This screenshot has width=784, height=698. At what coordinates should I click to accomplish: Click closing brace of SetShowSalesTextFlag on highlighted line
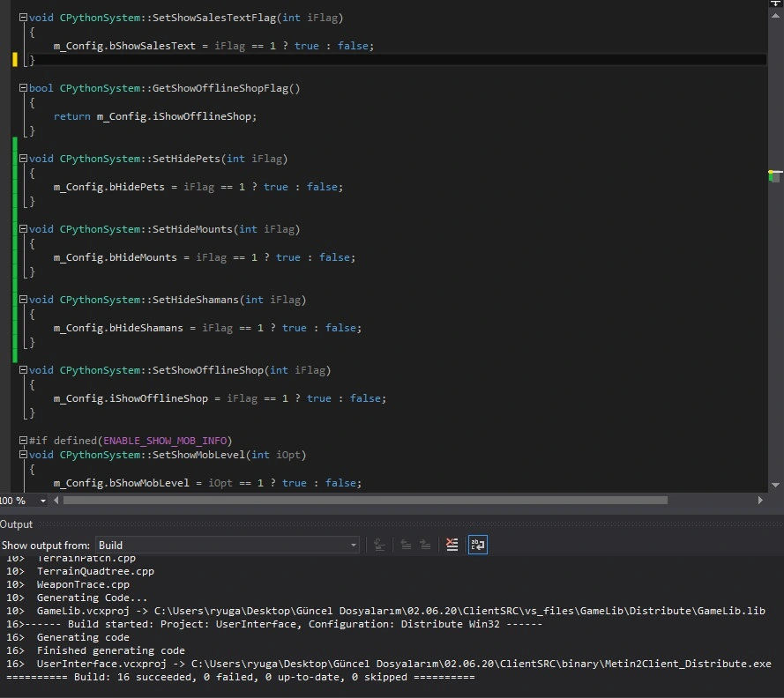pos(32,60)
